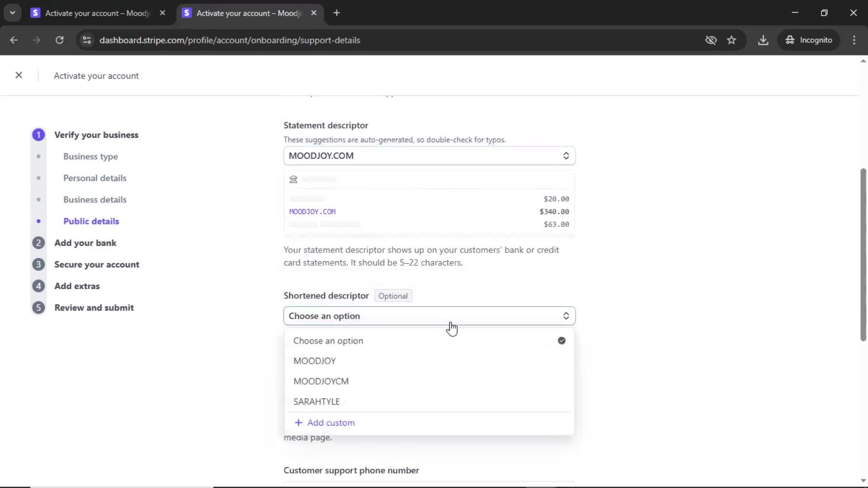Bookmark this page with star icon
Image resolution: width=868 pixels, height=488 pixels.
pos(731,40)
